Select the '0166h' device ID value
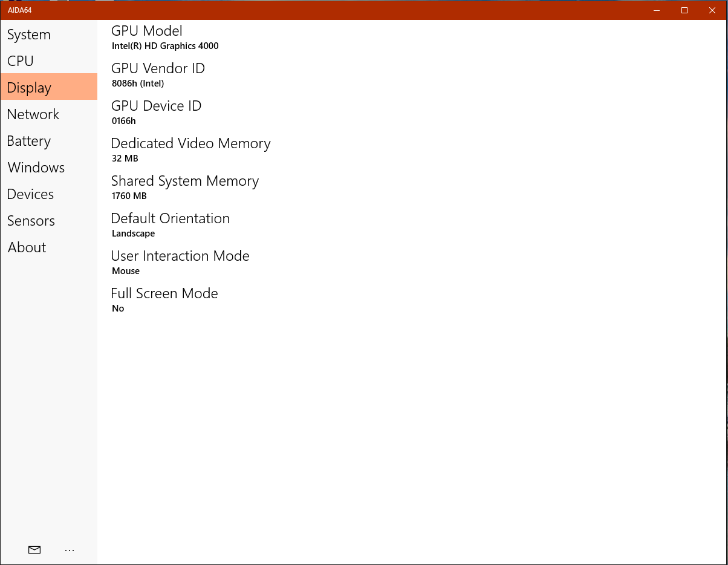The image size is (728, 565). pos(124,121)
